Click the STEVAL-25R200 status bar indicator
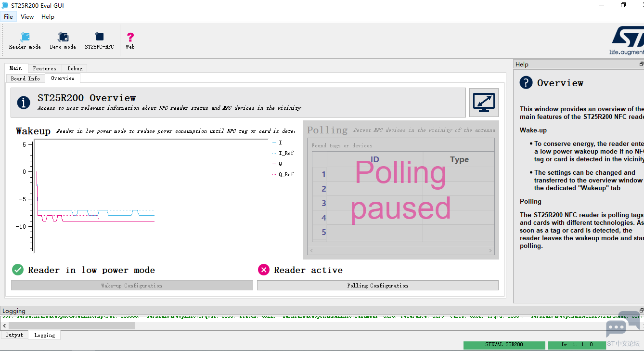Screen dimensions: 644x351 tap(504, 345)
